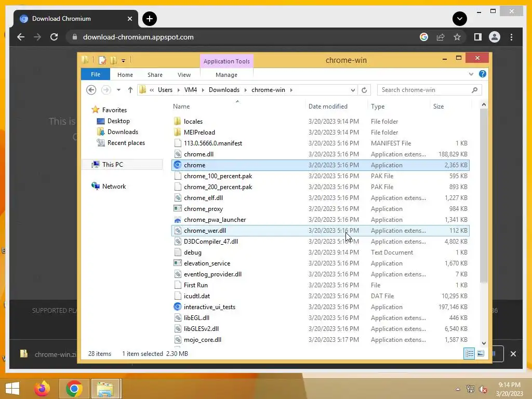
Task: Select Recent places in navigation pane
Action: [126, 143]
